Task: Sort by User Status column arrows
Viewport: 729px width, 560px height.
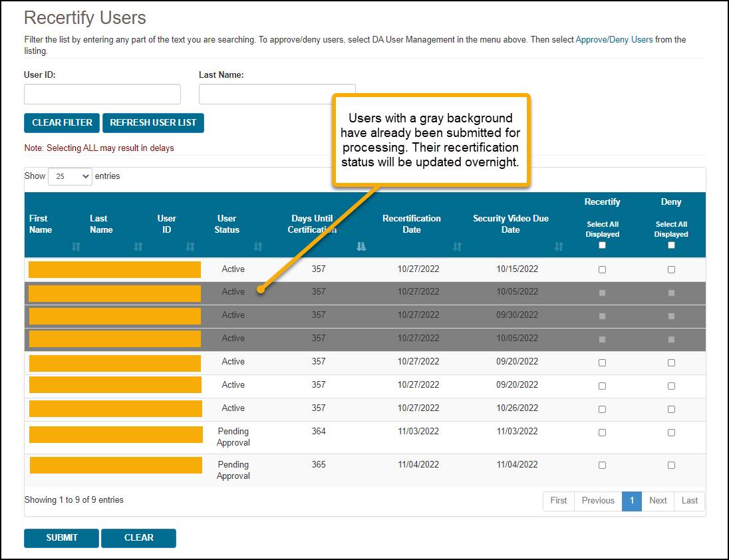Action: pyautogui.click(x=258, y=247)
